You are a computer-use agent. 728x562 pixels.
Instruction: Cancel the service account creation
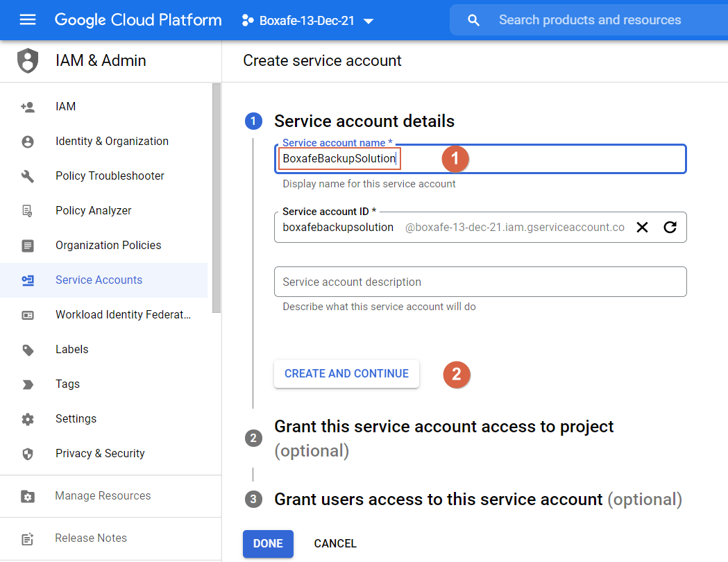[x=335, y=544]
